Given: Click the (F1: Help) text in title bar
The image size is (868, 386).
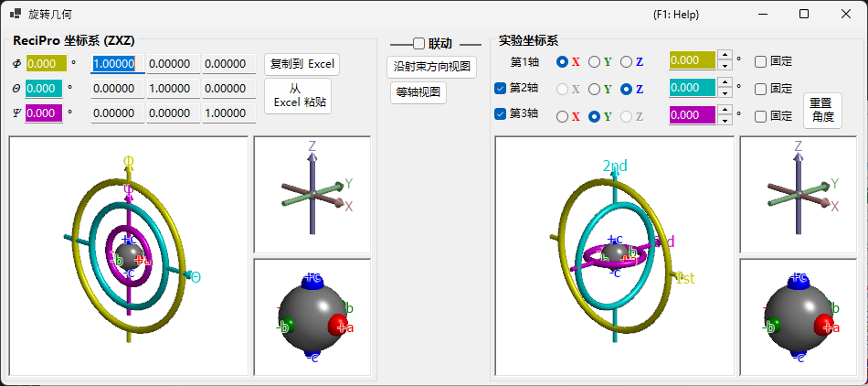Looking at the screenshot, I should [x=676, y=15].
